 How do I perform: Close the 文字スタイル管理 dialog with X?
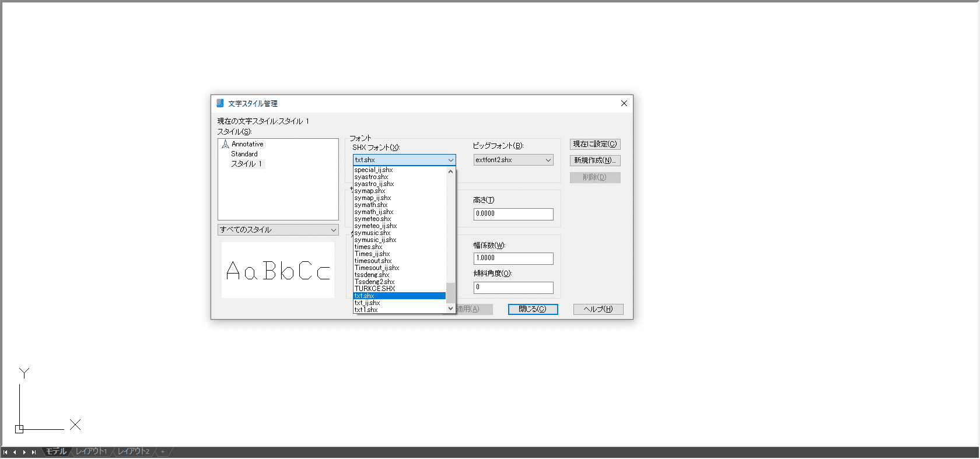click(x=624, y=103)
